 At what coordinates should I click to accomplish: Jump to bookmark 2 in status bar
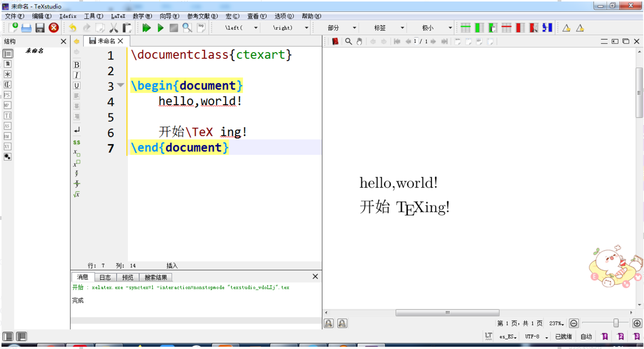click(621, 337)
